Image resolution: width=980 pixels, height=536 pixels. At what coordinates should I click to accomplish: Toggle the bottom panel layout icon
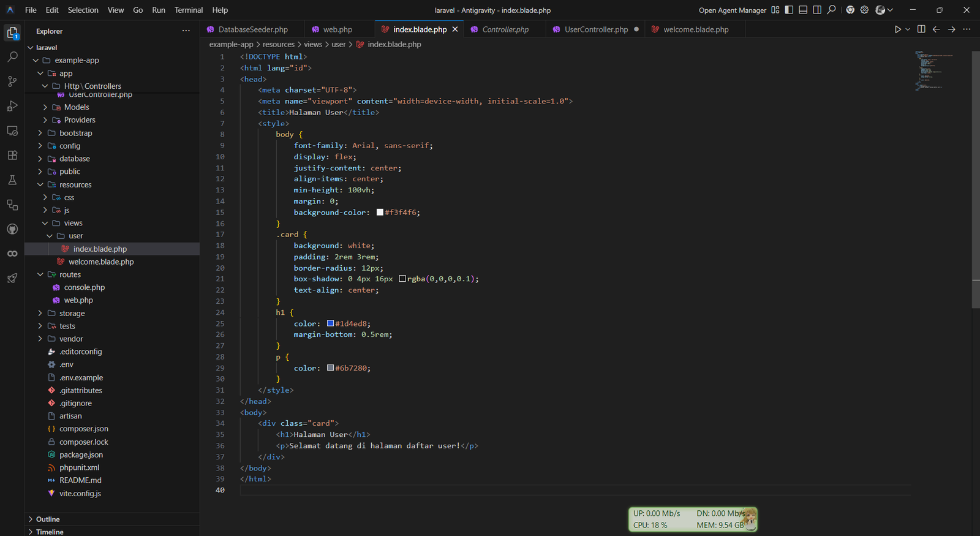pyautogui.click(x=803, y=10)
